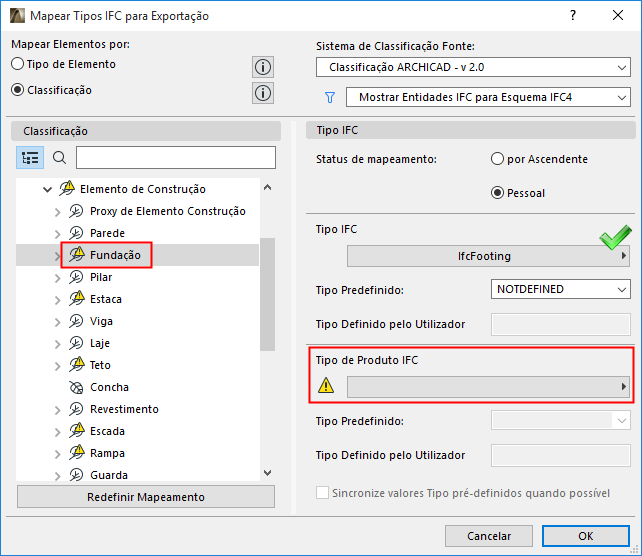Viewport: 642px width, 556px height.
Task: Toggle the tree view icon in Classificação panel
Action: (30, 158)
